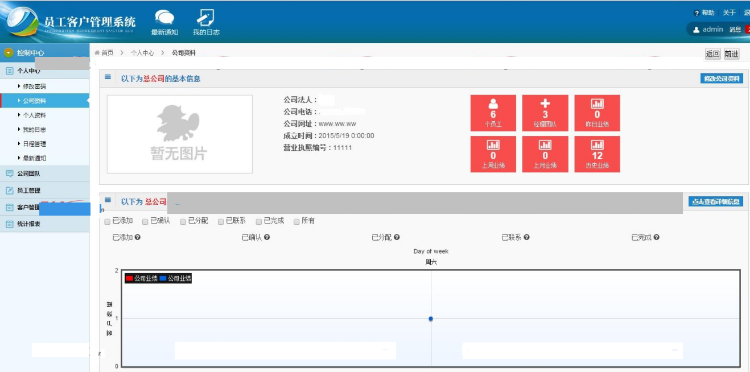The width and height of the screenshot is (750, 372).
Task: Click the 前进 forward button
Action: pyautogui.click(x=731, y=54)
